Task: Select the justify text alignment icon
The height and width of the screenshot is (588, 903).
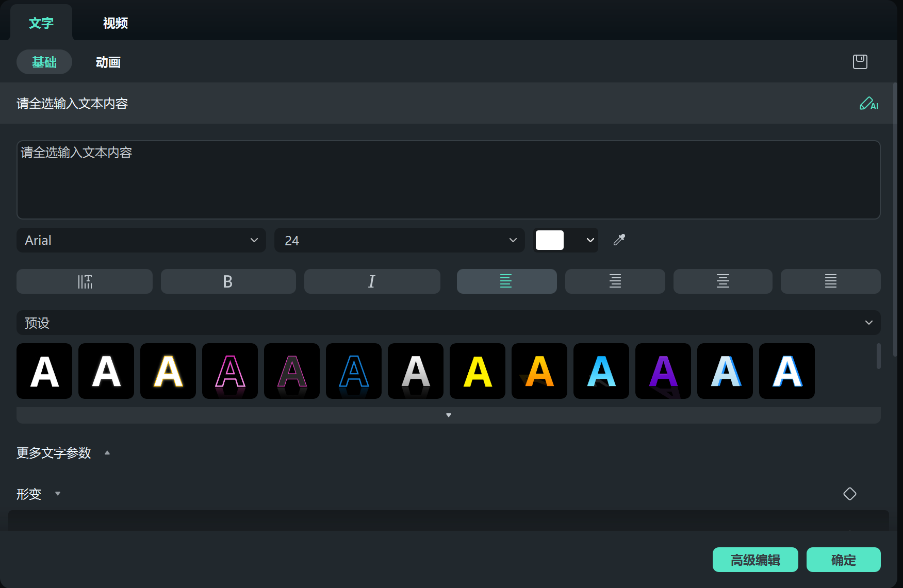Action: 830,281
